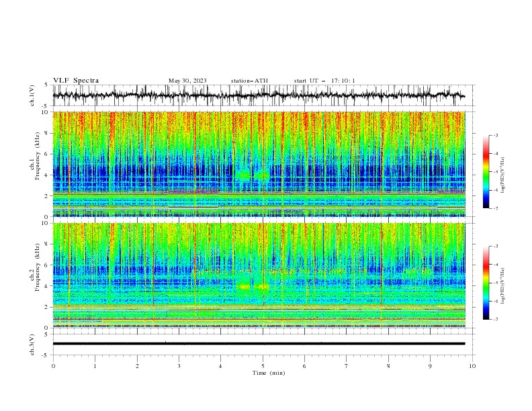Click the ch.2 color bar log(PSD) label
Viewport: 532px width, 411px height.
tap(502, 286)
